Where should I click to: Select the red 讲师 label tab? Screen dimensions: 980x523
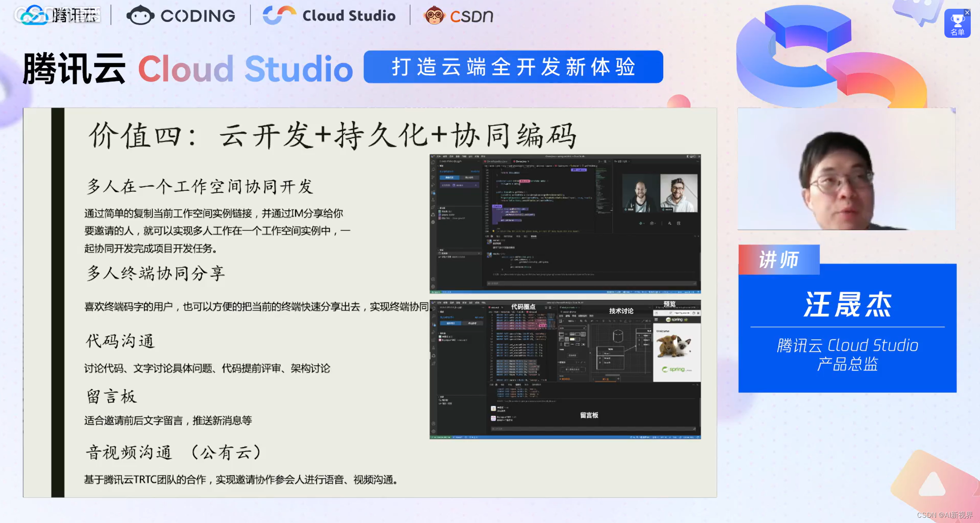[x=779, y=260]
